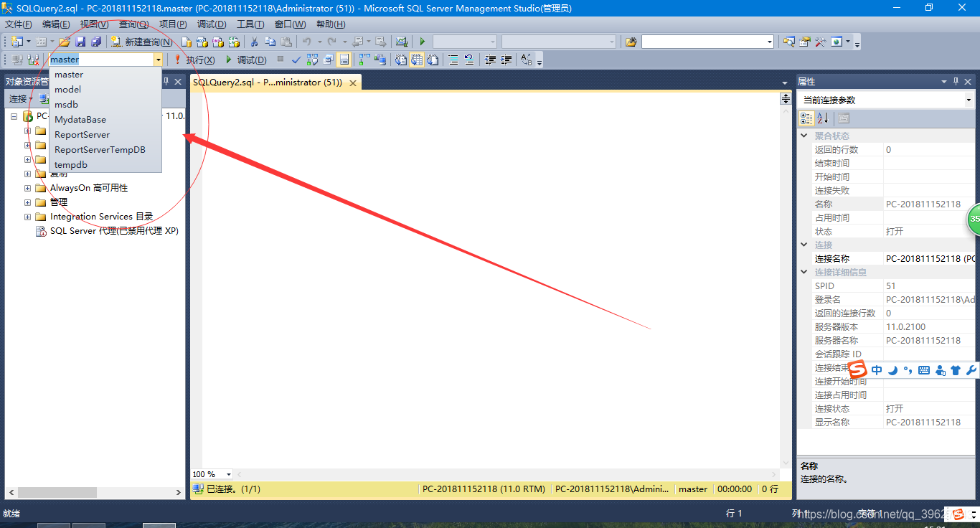Close the SQLQuery2.sql tab

(352, 83)
